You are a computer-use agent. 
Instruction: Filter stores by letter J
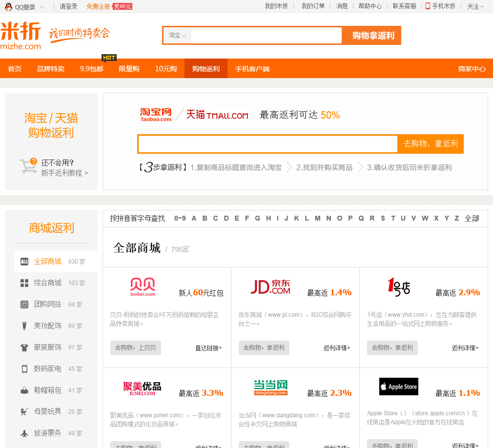pos(286,218)
